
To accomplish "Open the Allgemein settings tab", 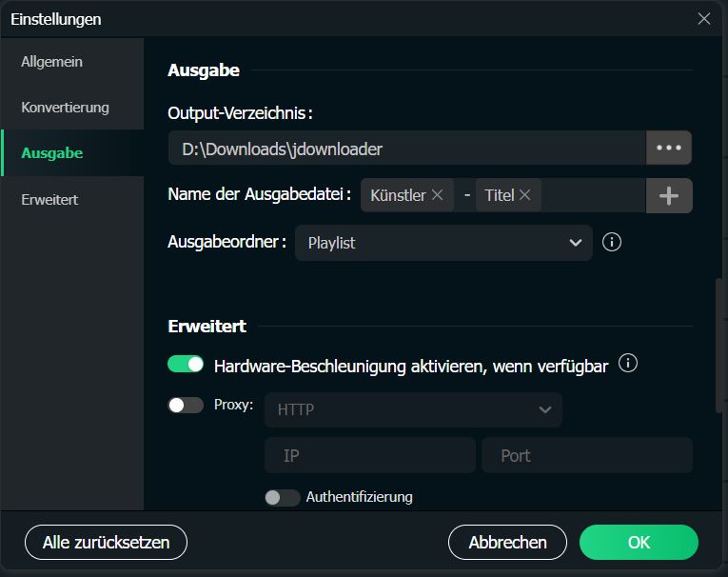I will point(52,62).
